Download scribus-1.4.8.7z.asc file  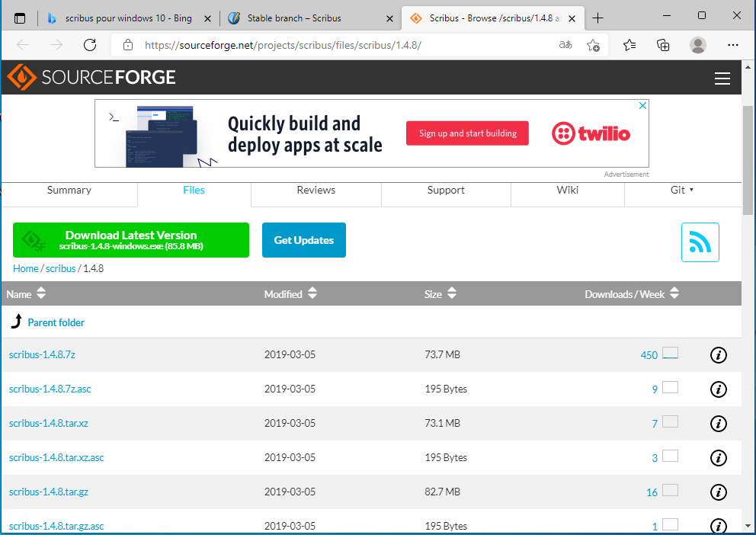(x=50, y=389)
